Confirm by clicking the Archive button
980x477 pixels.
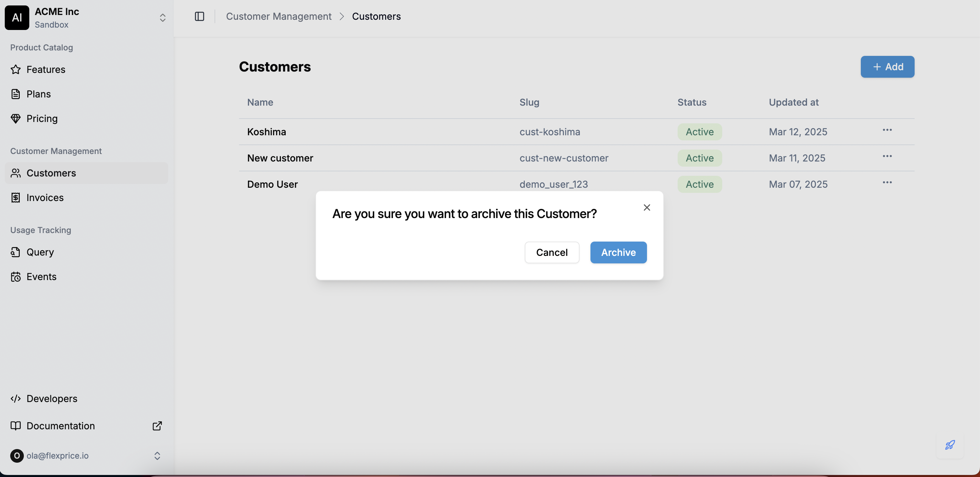(618, 252)
